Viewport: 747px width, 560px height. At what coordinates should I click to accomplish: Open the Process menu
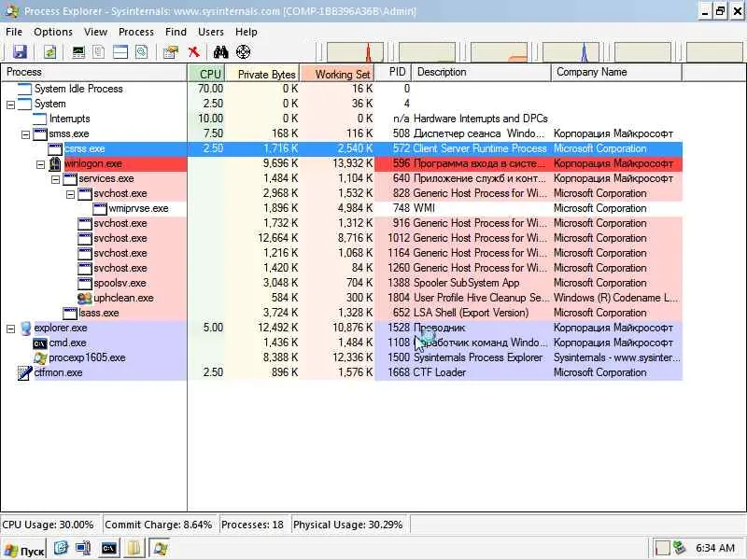pyautogui.click(x=136, y=32)
